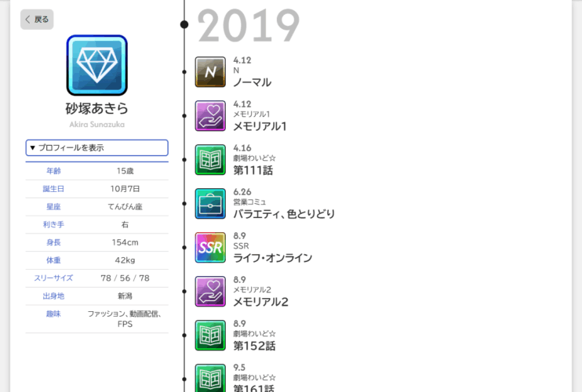Image resolution: width=582 pixels, height=392 pixels.
Task: Click the 4.16 date of 第111話
Action: pos(242,148)
